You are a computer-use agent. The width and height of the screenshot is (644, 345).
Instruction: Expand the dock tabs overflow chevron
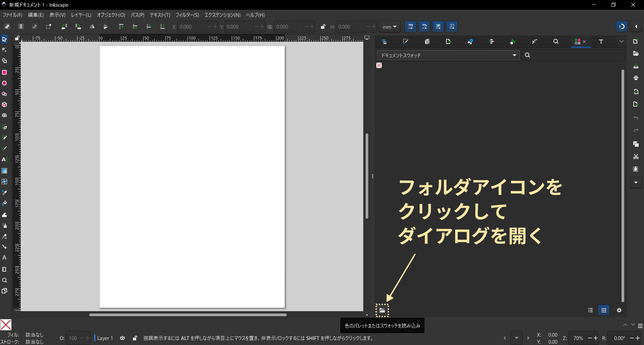[621, 42]
